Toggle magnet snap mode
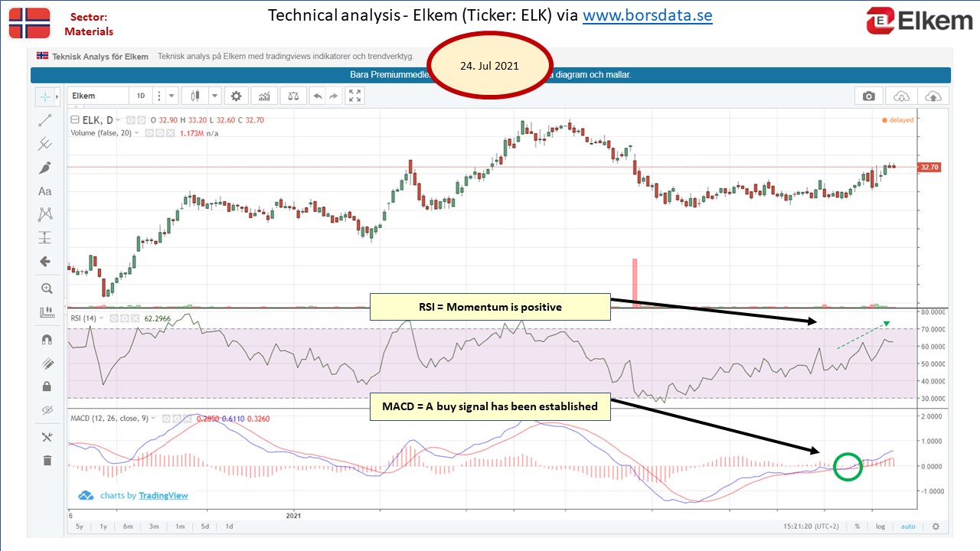The width and height of the screenshot is (980, 551). [x=47, y=340]
